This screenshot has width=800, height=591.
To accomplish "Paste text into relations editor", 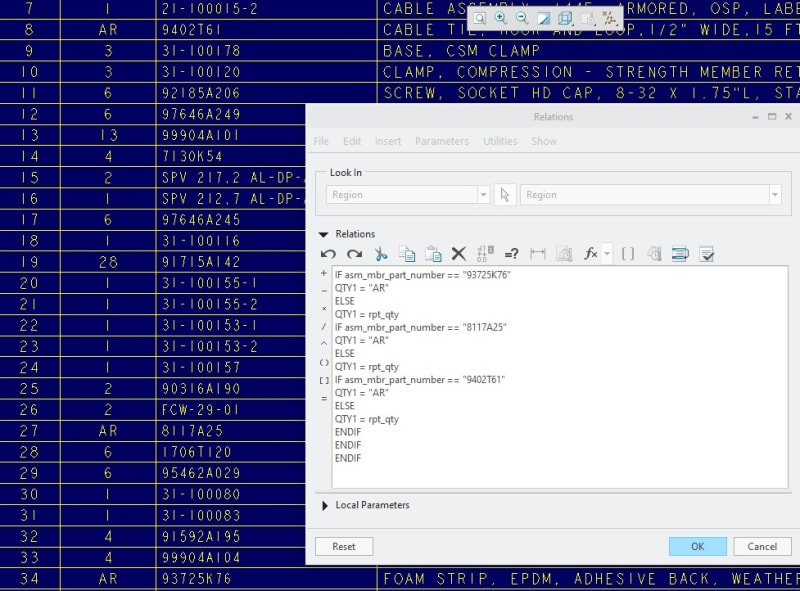I will (x=433, y=254).
